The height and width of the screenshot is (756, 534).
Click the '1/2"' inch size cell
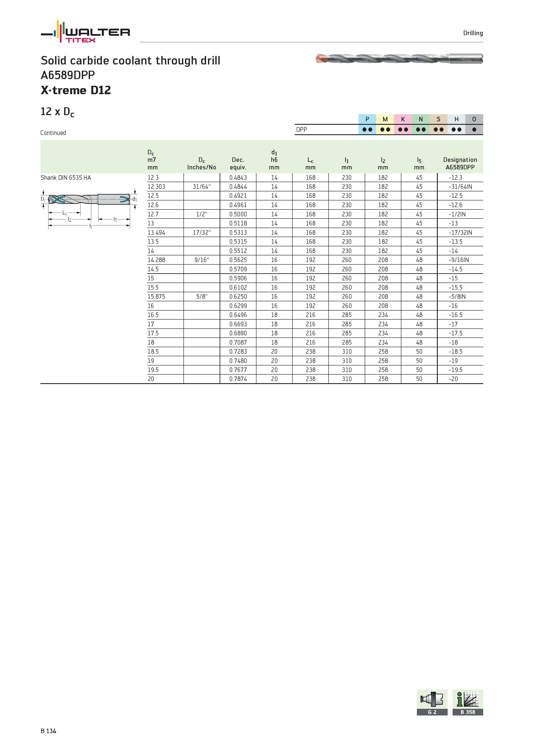tap(202, 214)
